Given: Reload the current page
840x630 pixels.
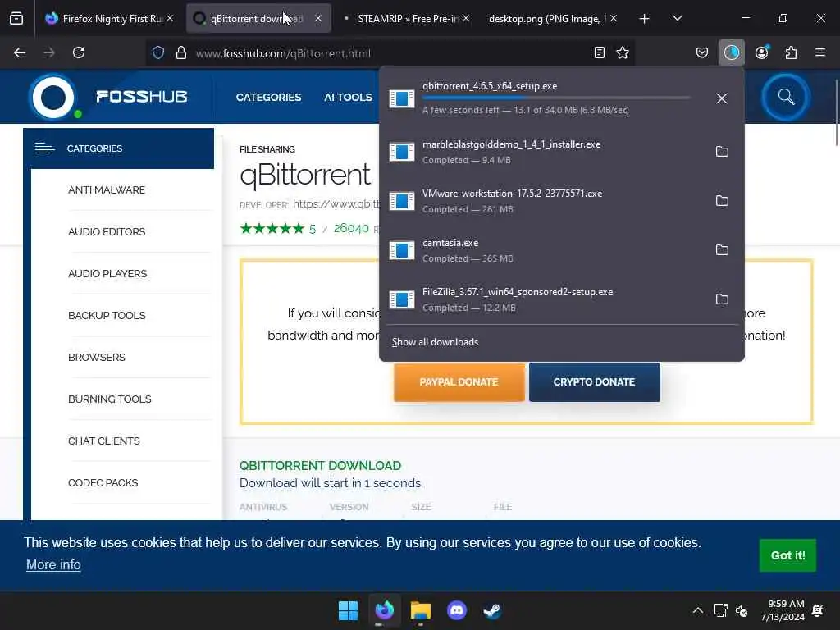Looking at the screenshot, I should (x=79, y=52).
